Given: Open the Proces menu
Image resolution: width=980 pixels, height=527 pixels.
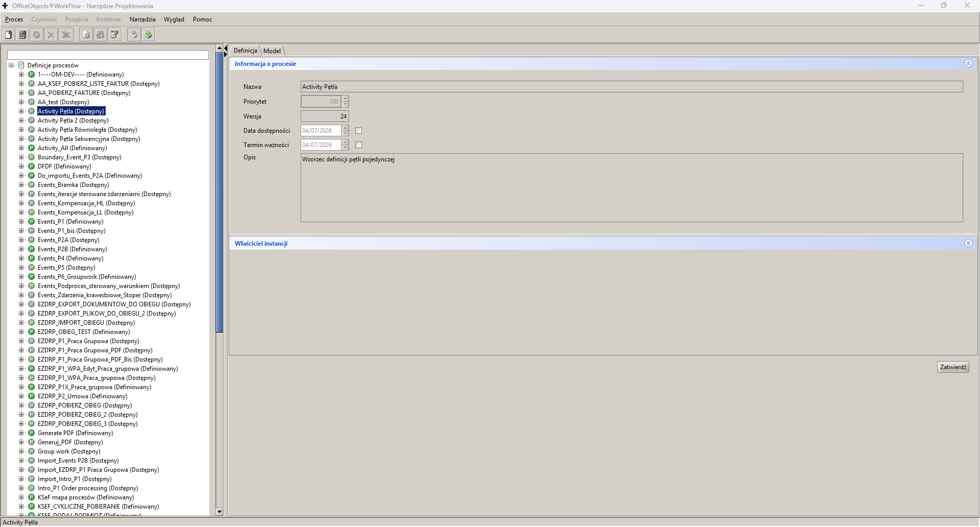Looking at the screenshot, I should tap(14, 19).
